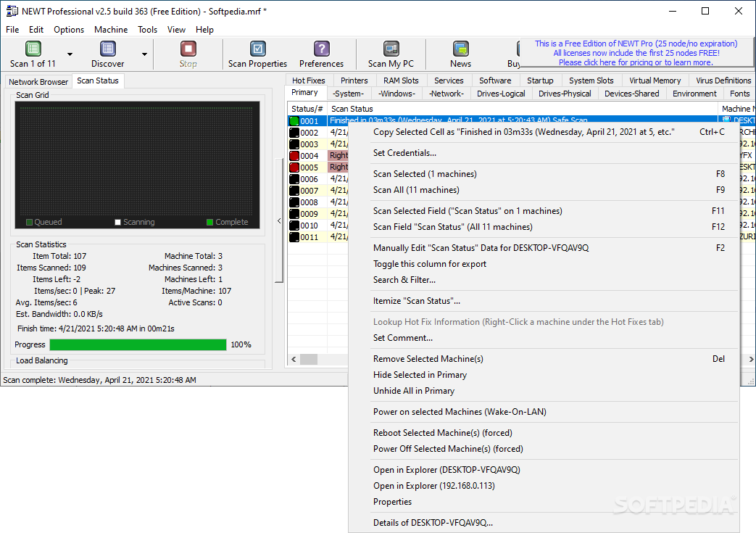Click the green status icon for 0001
The image size is (756, 533).
294,121
